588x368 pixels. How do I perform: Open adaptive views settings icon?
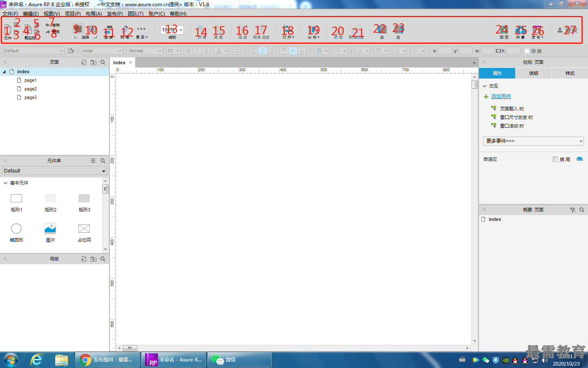(579, 159)
